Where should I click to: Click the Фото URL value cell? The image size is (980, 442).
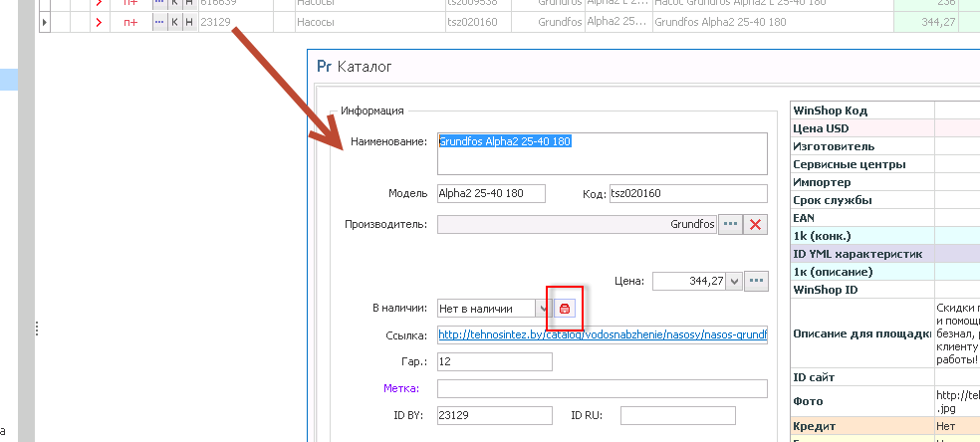point(957,401)
